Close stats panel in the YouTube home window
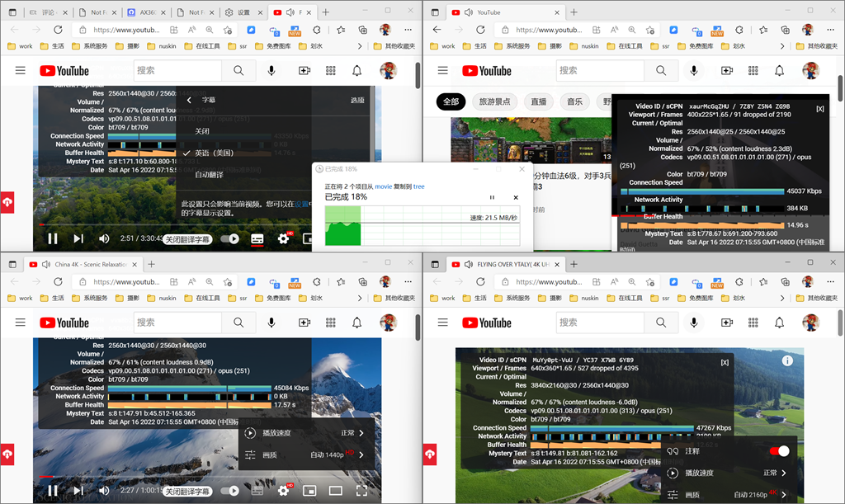845x504 pixels. pos(819,109)
